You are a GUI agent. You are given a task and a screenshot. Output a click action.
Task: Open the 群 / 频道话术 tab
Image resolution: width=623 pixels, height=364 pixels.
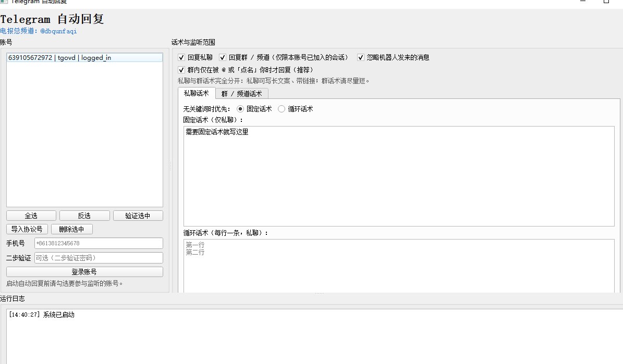(241, 94)
